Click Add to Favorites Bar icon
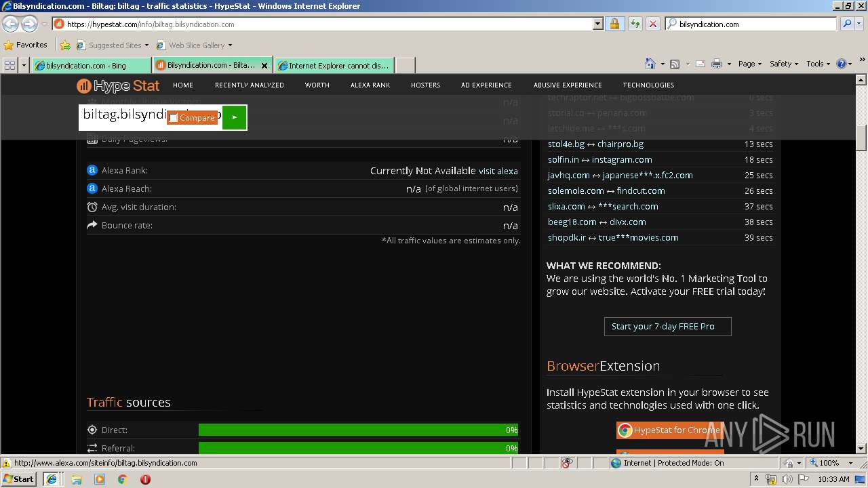Screen dimensions: 868x488 (65, 45)
